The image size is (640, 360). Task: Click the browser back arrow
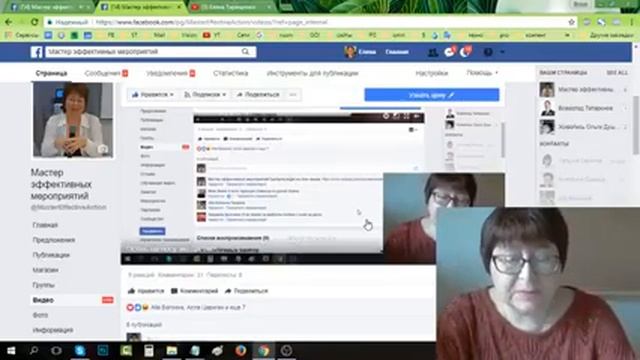tap(9, 22)
